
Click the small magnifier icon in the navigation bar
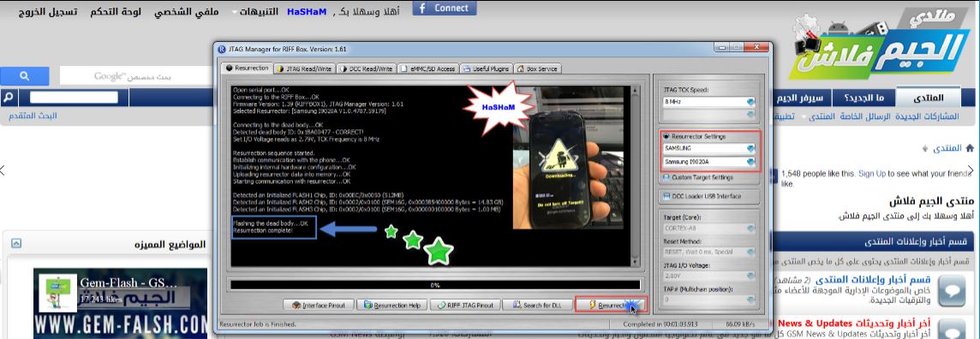click(9, 98)
